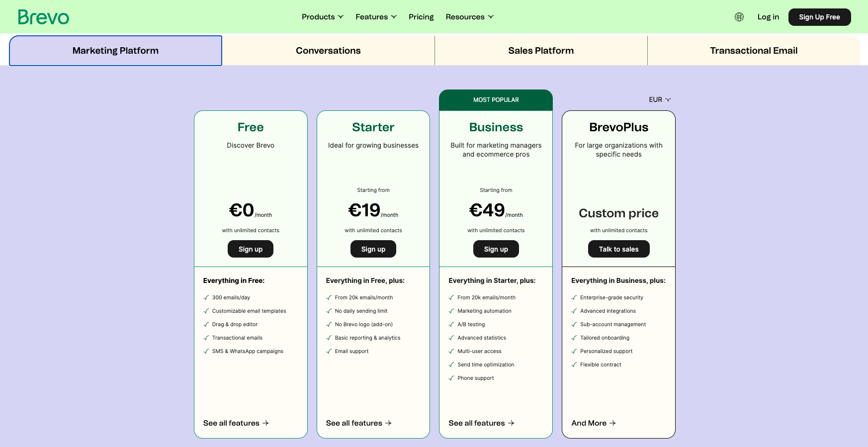Click checkmark beside Advanced statistics

(x=451, y=338)
